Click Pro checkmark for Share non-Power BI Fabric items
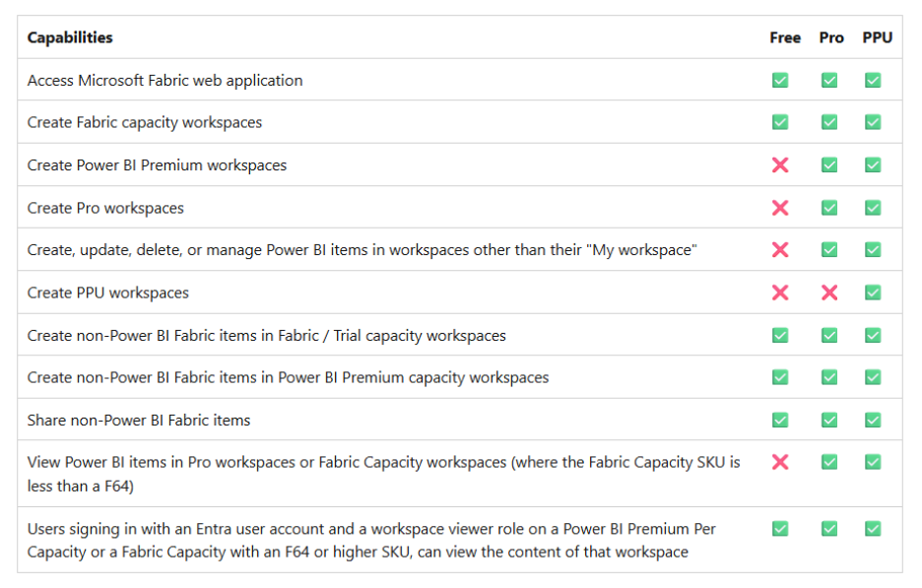The image size is (922, 588). [x=829, y=420]
